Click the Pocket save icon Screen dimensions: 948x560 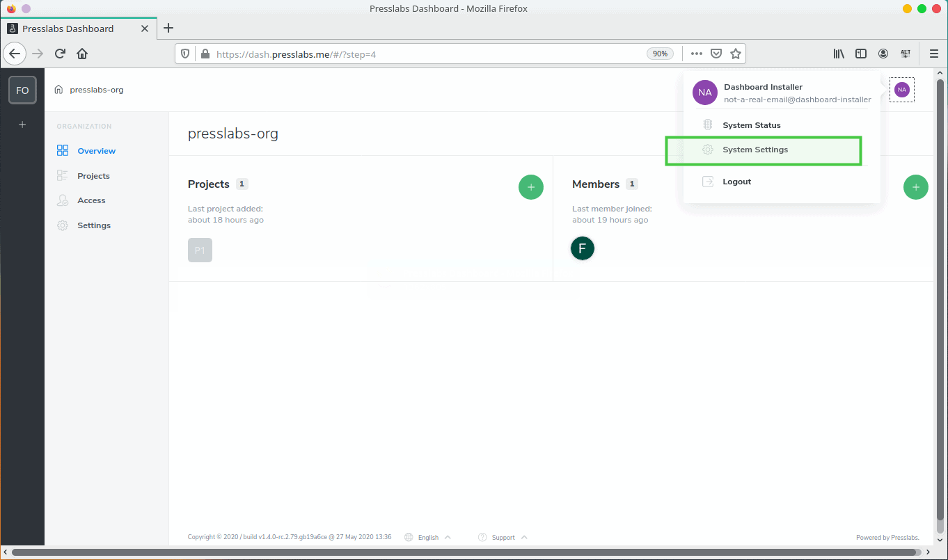[716, 54]
